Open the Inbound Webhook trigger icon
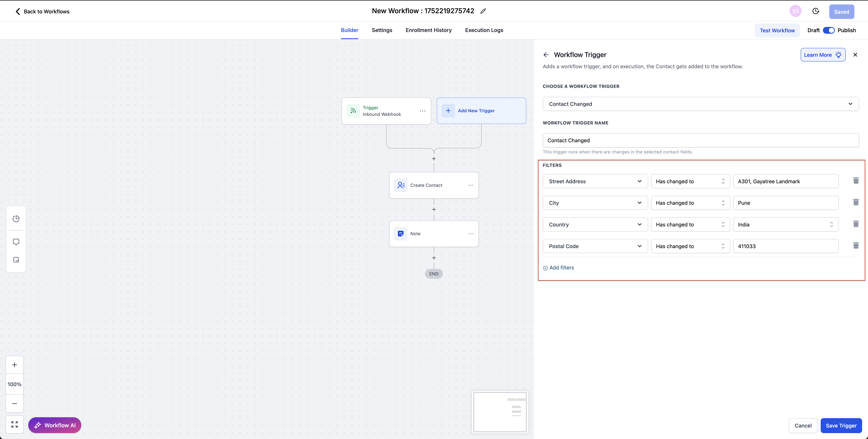The width and height of the screenshot is (868, 439). 353,111
